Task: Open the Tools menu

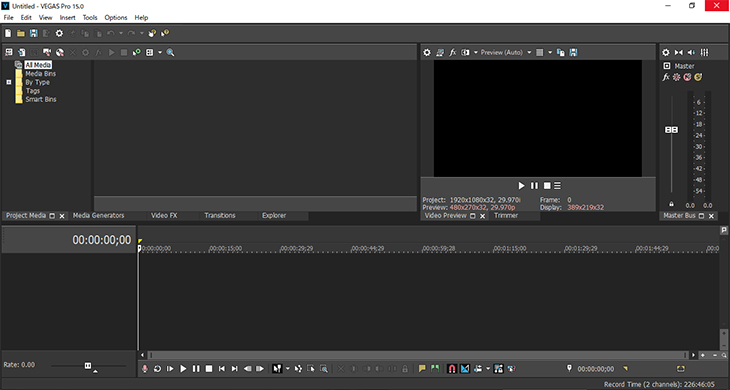Action: [x=90, y=18]
